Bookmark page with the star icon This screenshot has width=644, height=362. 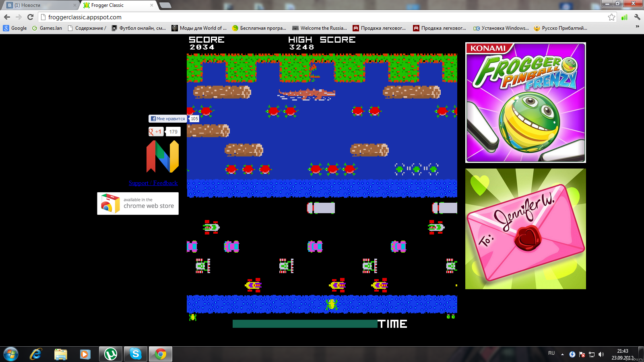(x=611, y=17)
